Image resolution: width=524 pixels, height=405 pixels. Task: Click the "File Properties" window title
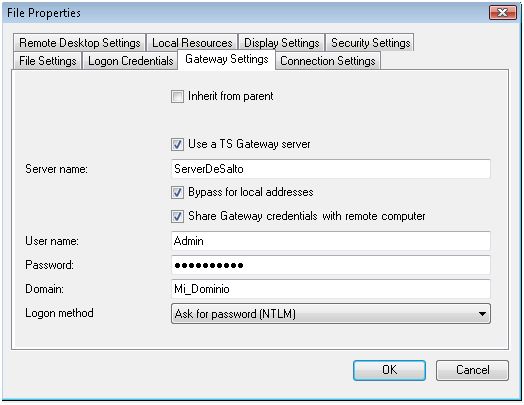(x=44, y=13)
